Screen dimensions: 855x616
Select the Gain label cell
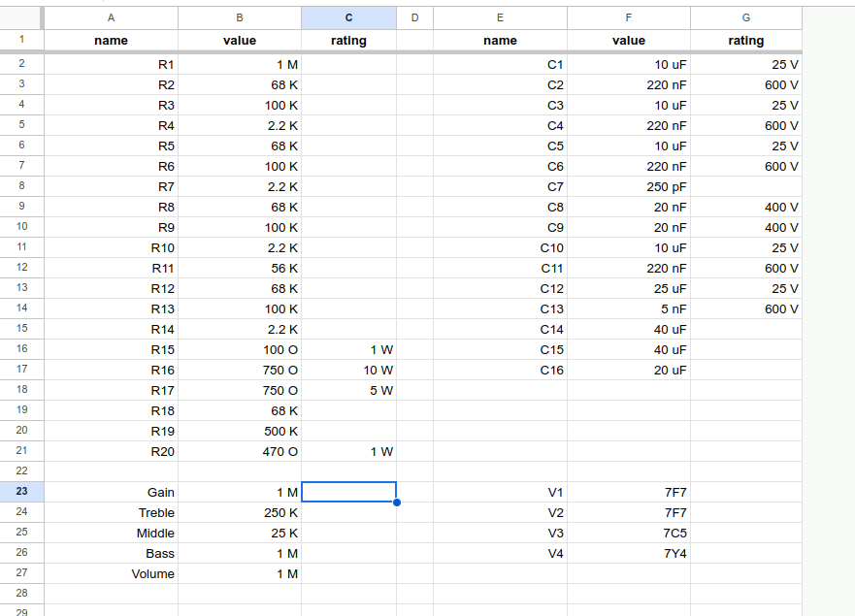(x=111, y=492)
